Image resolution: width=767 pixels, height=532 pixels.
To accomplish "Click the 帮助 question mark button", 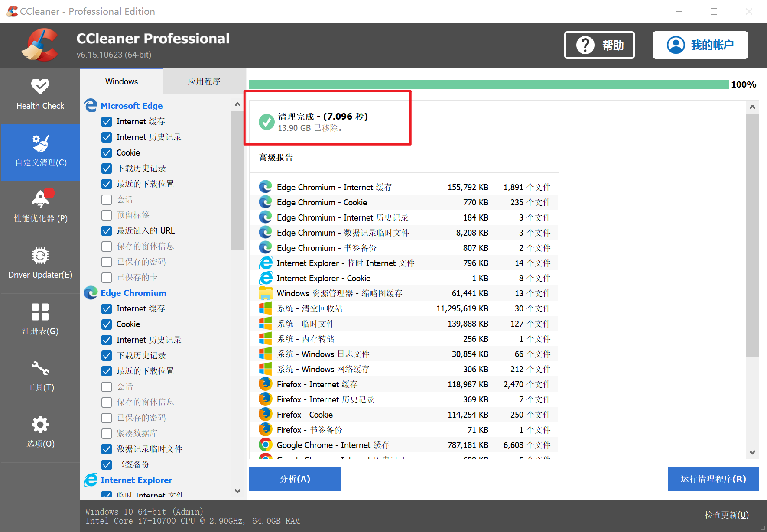I will click(x=599, y=45).
